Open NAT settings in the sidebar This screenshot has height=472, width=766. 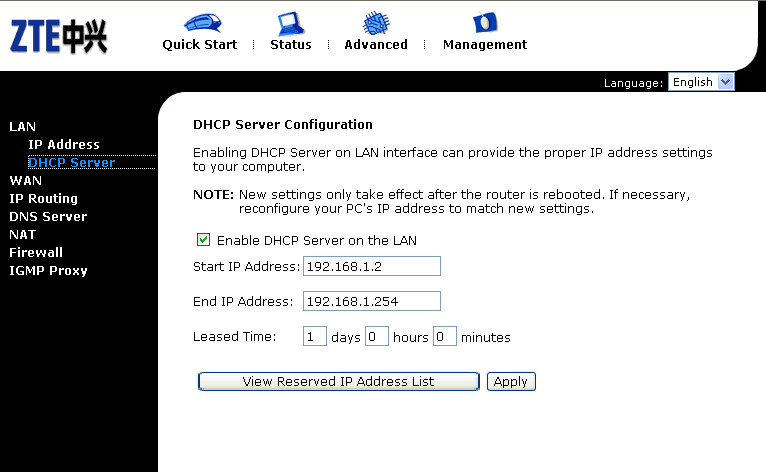coord(22,235)
